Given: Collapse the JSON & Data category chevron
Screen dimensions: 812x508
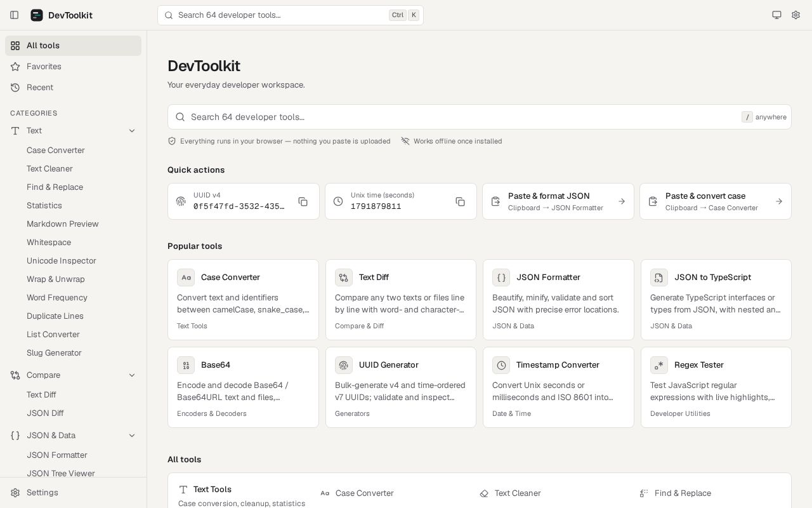Looking at the screenshot, I should point(132,436).
